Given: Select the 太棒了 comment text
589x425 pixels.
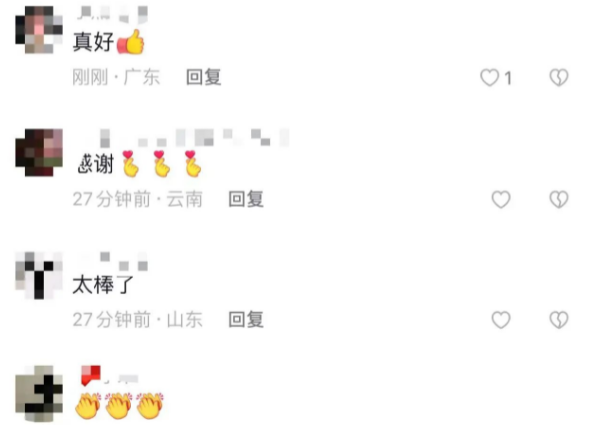Looking at the screenshot, I should coord(103,285).
